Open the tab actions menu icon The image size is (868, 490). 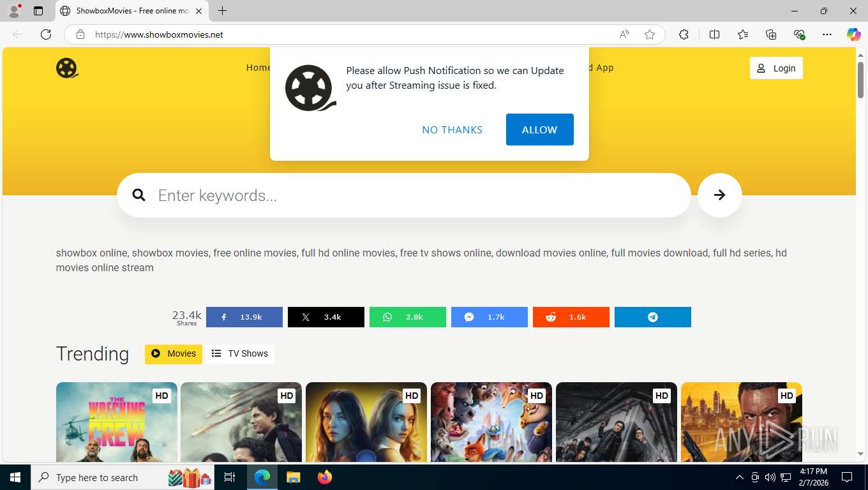38,11
